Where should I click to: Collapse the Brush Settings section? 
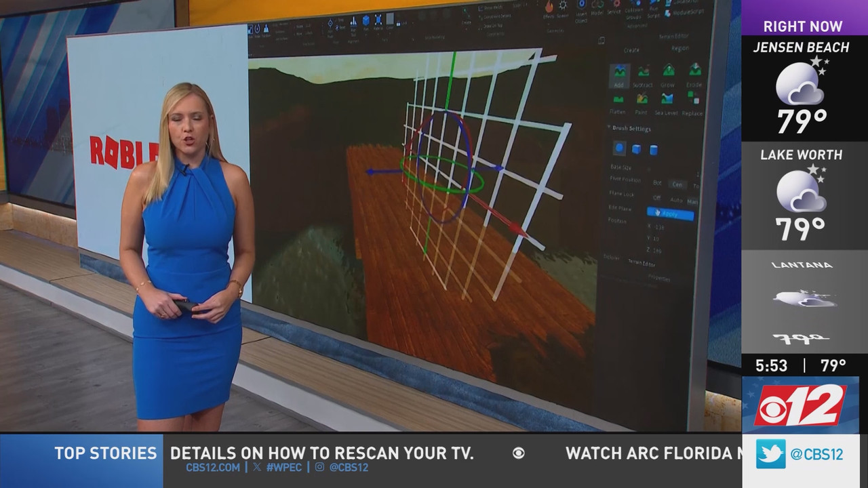tap(608, 127)
